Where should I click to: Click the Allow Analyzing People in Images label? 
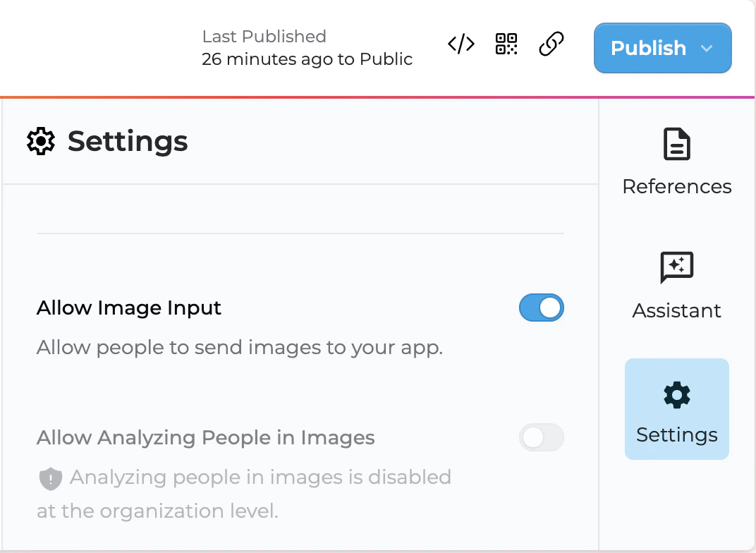(x=205, y=438)
